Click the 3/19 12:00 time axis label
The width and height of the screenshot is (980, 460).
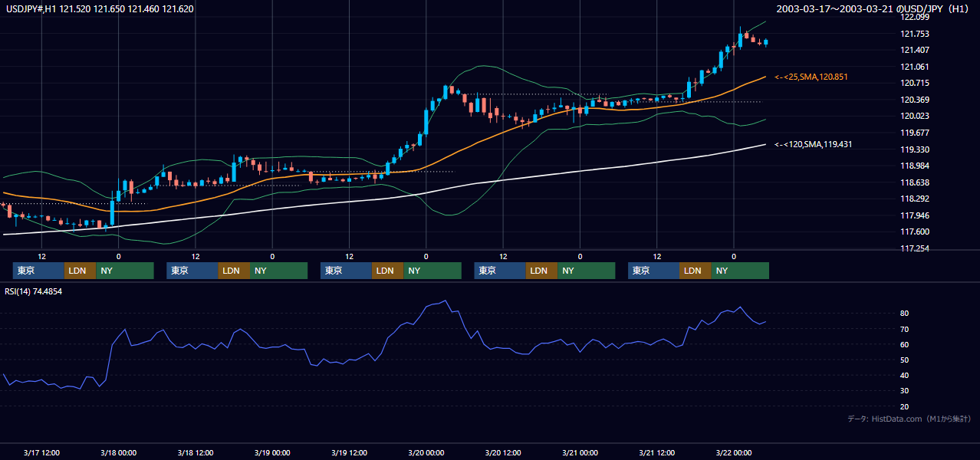pyautogui.click(x=350, y=452)
